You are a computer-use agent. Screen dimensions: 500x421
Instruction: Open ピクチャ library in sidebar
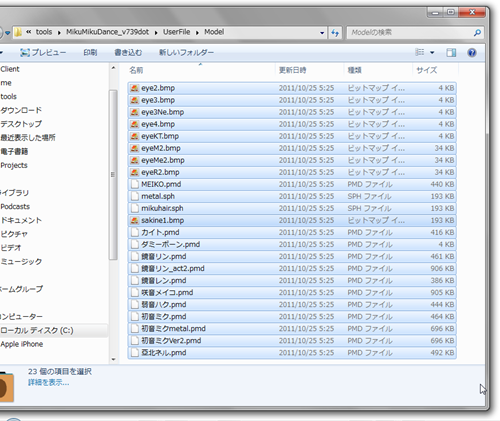(x=14, y=234)
